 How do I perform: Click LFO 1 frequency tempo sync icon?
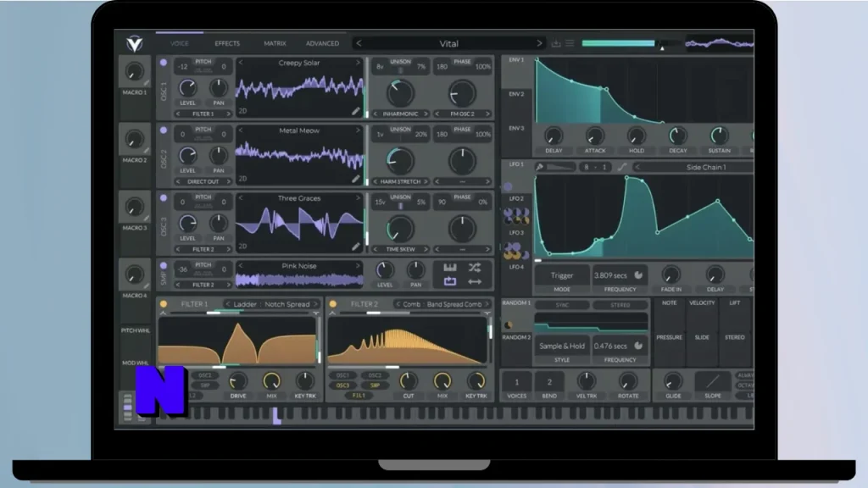(x=638, y=275)
